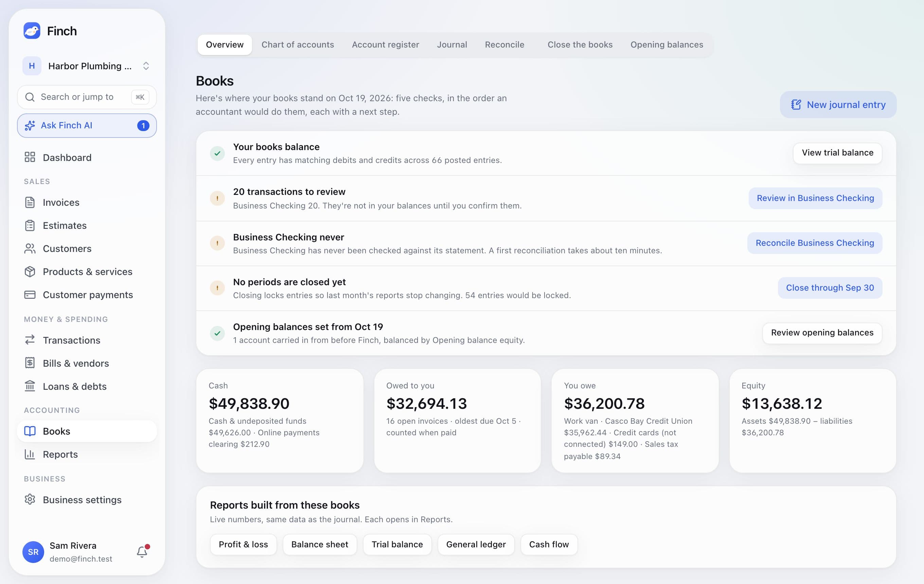
Task: Open the General ledger report
Action: pos(476,545)
